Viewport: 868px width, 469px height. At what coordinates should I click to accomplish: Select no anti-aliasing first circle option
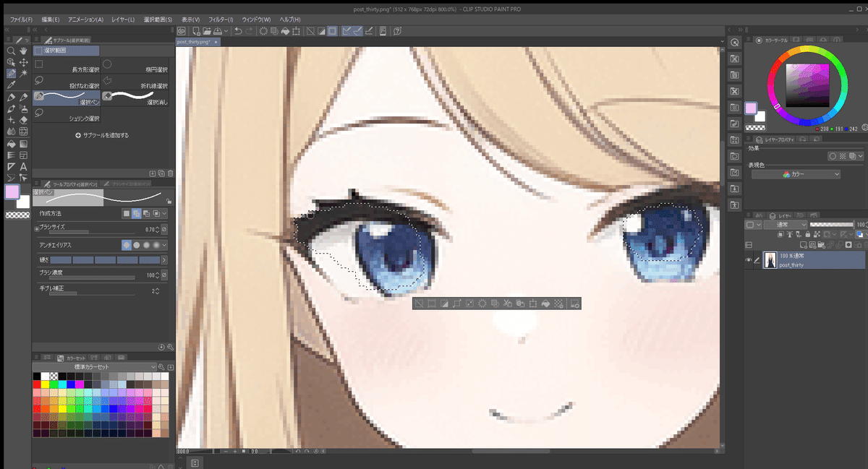(x=127, y=245)
